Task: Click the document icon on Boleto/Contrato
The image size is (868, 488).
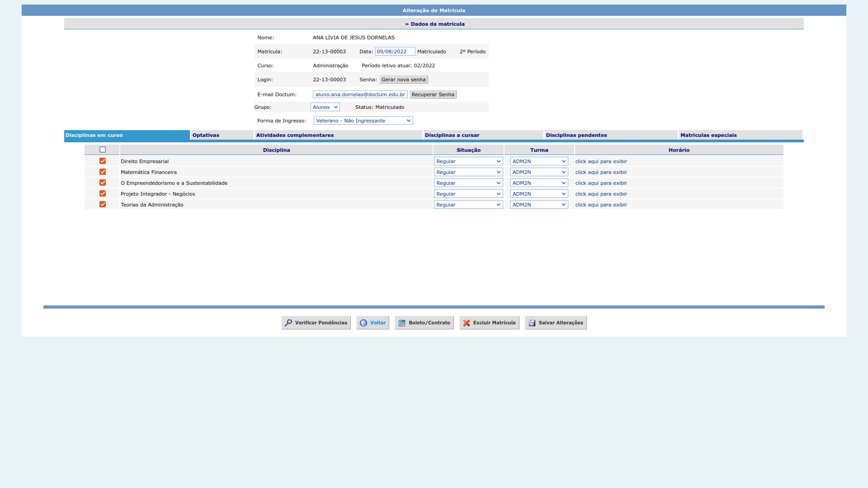Action: coord(402,323)
